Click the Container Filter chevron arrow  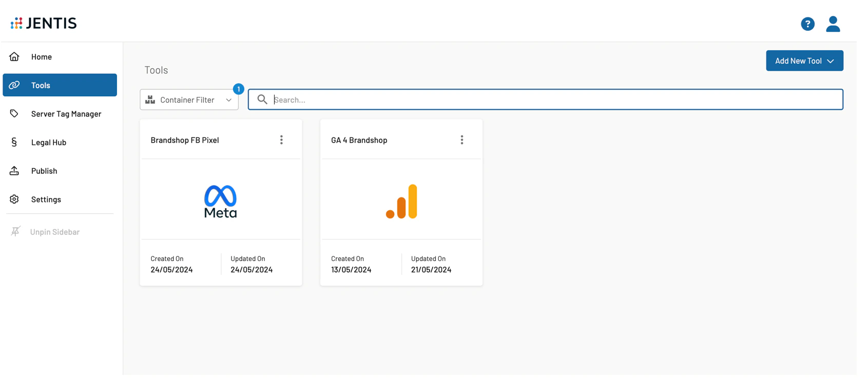point(228,100)
